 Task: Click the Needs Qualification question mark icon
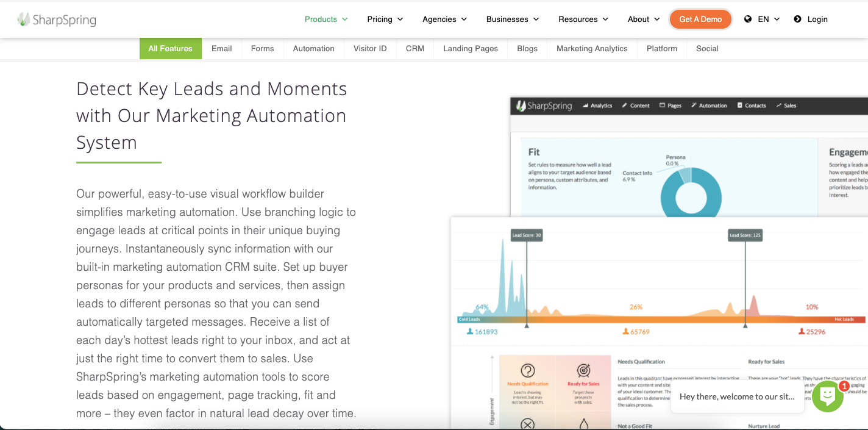528,371
